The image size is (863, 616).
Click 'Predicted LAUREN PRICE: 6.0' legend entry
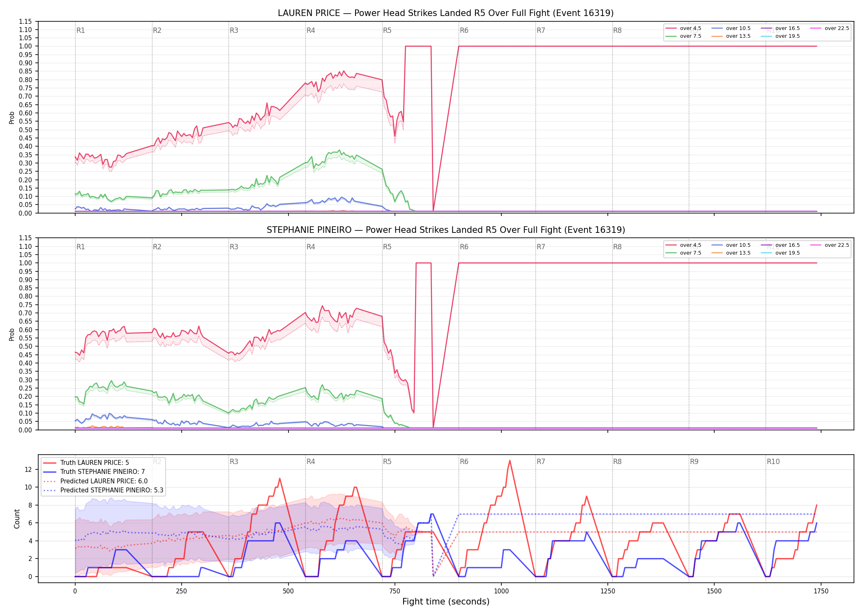[95, 481]
